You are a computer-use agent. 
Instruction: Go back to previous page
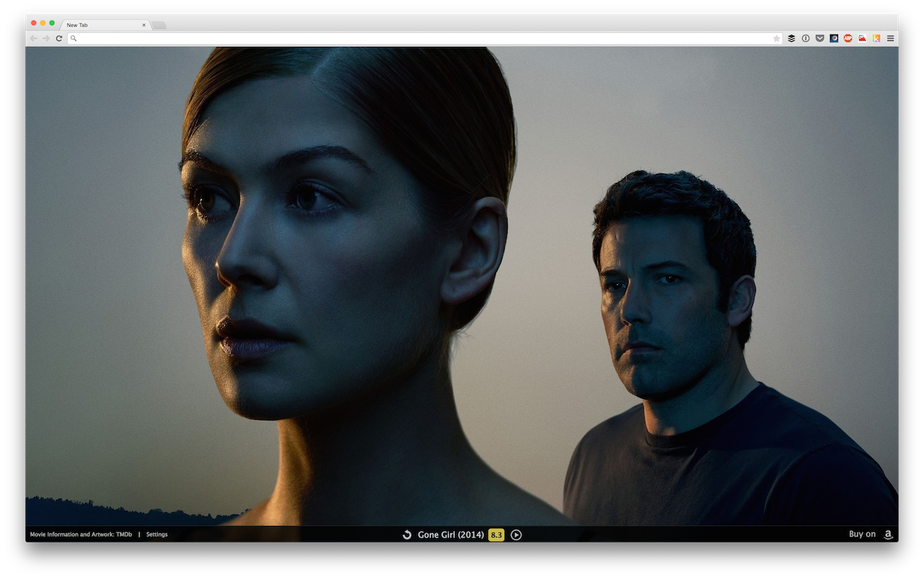(34, 38)
